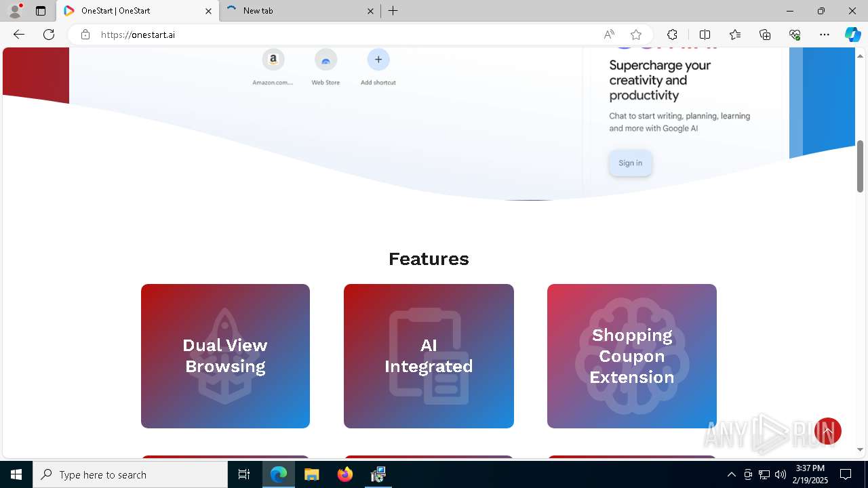The image size is (868, 488).
Task: Open File Explorer from the taskbar
Action: [x=311, y=474]
